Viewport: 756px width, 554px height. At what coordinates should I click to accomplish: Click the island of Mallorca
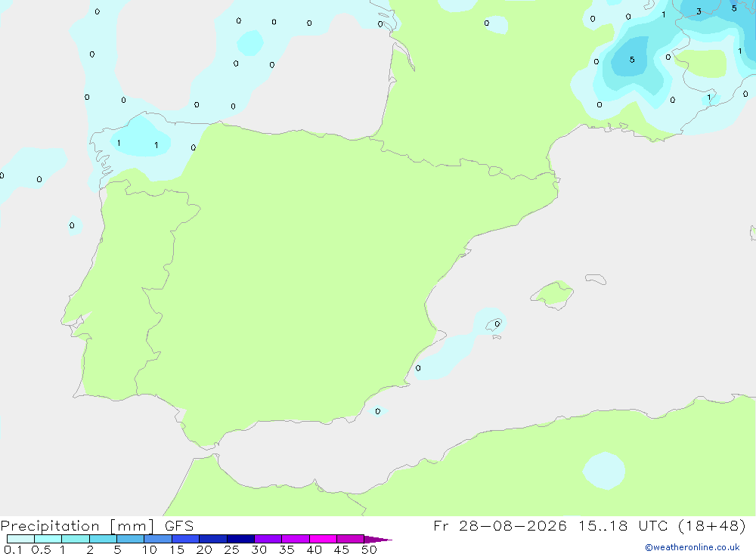[553, 294]
